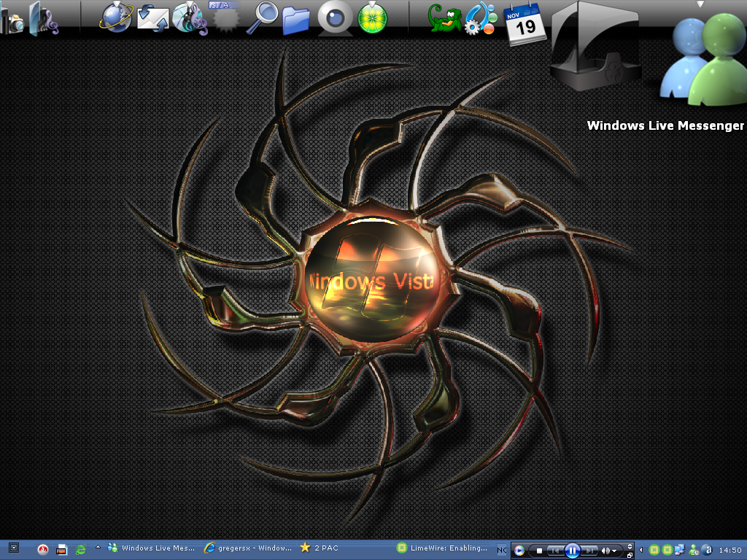The width and height of the screenshot is (747, 560).
Task: Click the printer quick launch icon
Action: (61, 550)
